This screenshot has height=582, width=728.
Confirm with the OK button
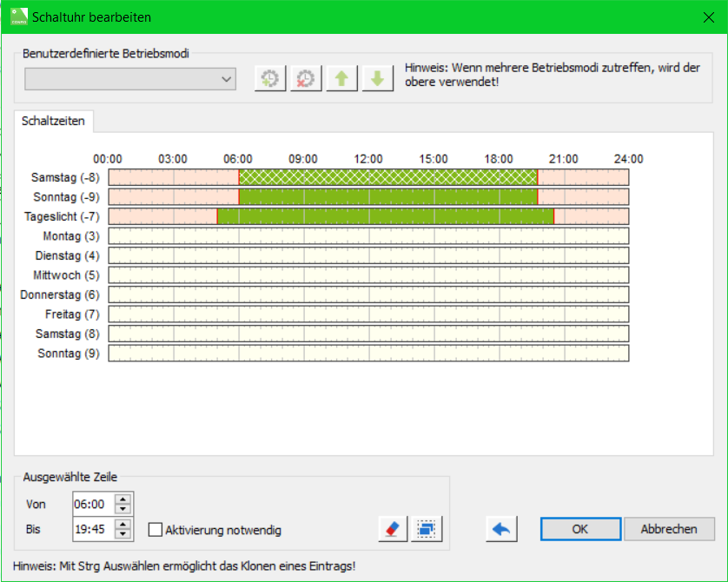pyautogui.click(x=579, y=529)
